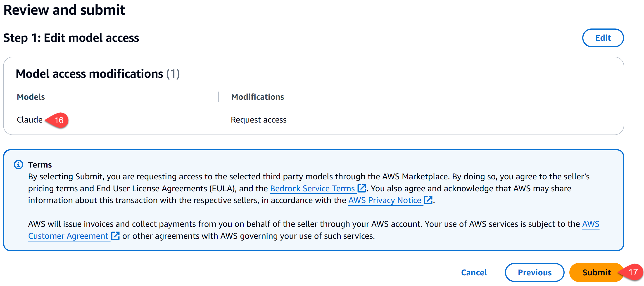644x286 pixels.
Task: Go back with the Previous button
Action: 535,272
